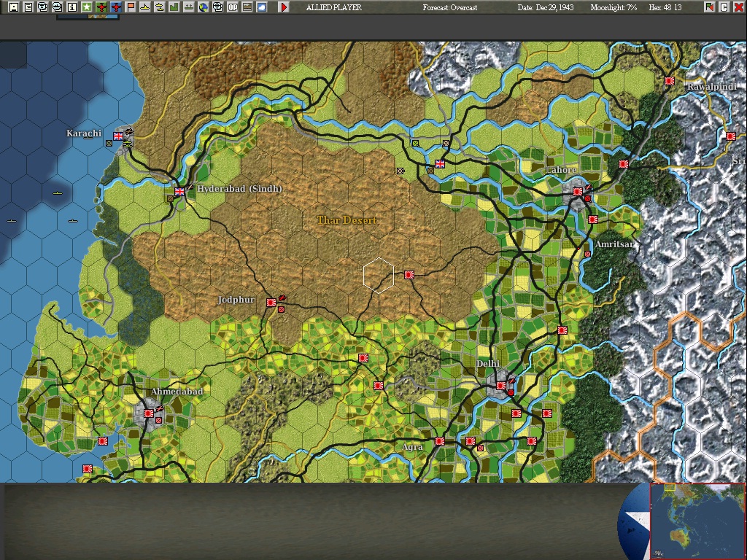Viewport: 747px width, 560px height.
Task: Click the world minimap in bottom right
Action: coord(697,521)
